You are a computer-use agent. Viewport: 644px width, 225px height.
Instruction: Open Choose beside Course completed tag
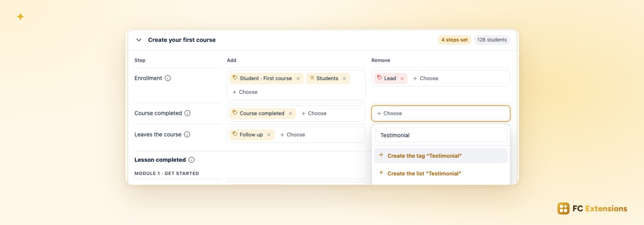(x=314, y=114)
